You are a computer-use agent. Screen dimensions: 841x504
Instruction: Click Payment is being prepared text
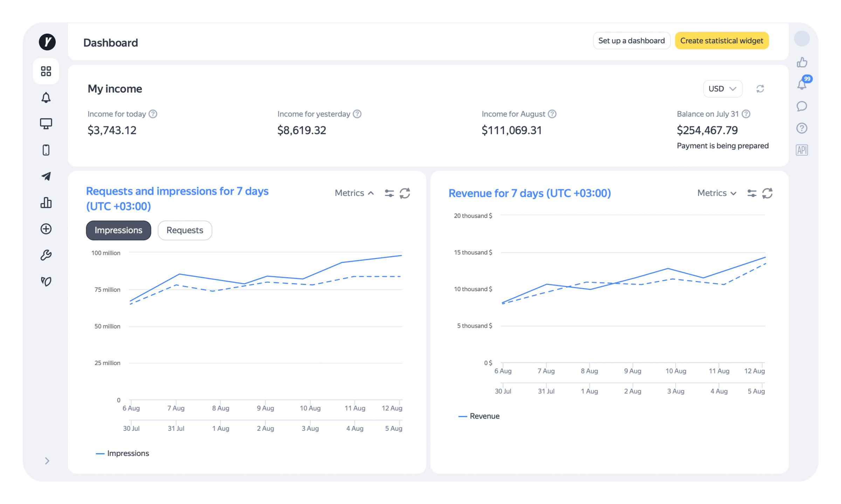tap(723, 146)
